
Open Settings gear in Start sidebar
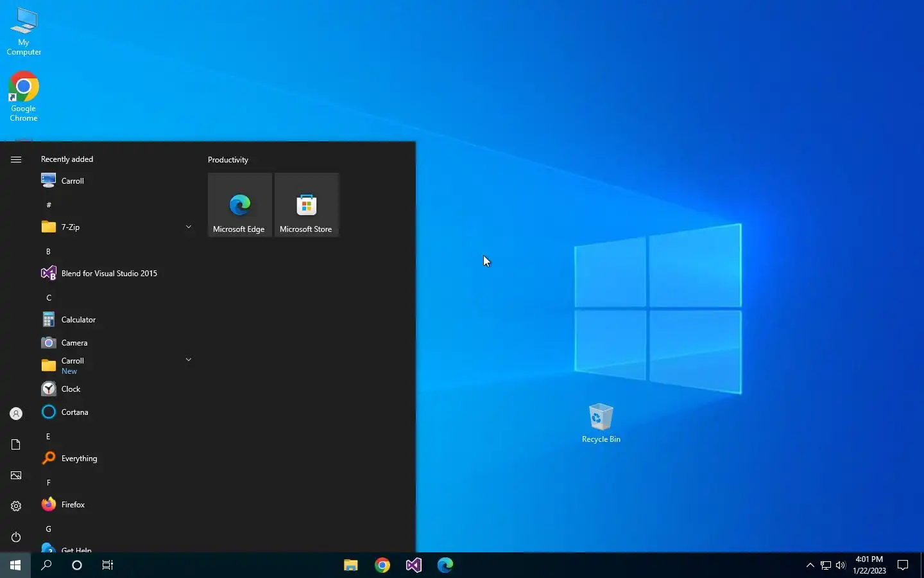[16, 506]
